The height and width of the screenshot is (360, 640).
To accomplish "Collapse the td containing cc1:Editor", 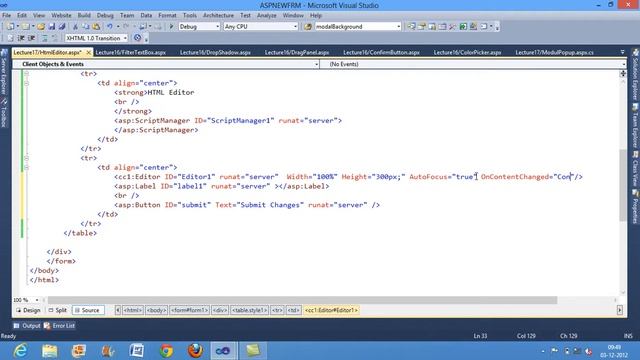I will click(x=26, y=167).
